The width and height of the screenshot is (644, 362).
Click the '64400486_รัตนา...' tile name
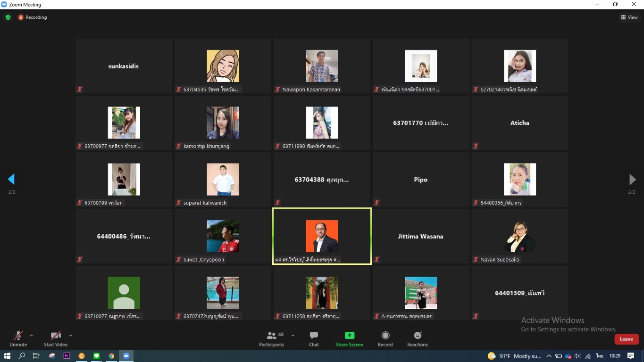tap(124, 236)
